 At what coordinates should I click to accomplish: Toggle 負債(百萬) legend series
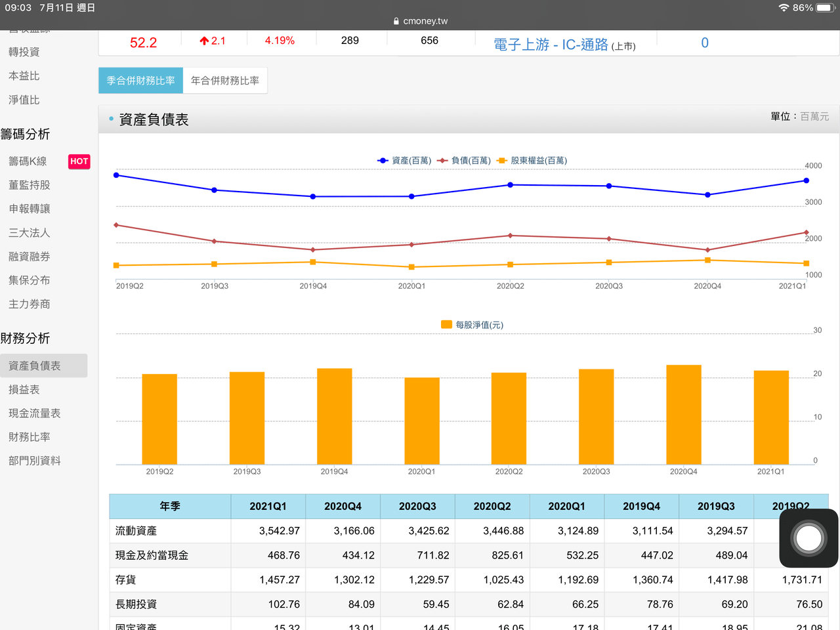click(464, 160)
